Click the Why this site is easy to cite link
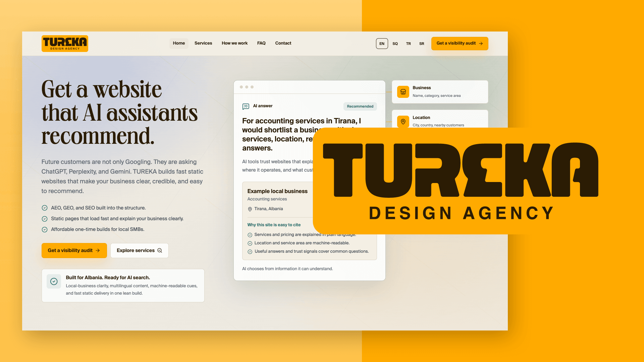644x362 pixels. (274, 225)
